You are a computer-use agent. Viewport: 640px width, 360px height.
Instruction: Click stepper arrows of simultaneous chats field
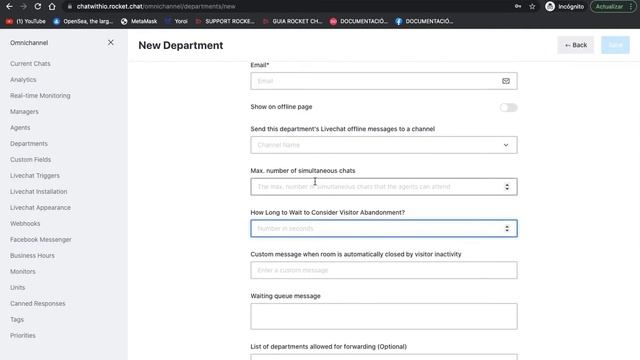[507, 187]
